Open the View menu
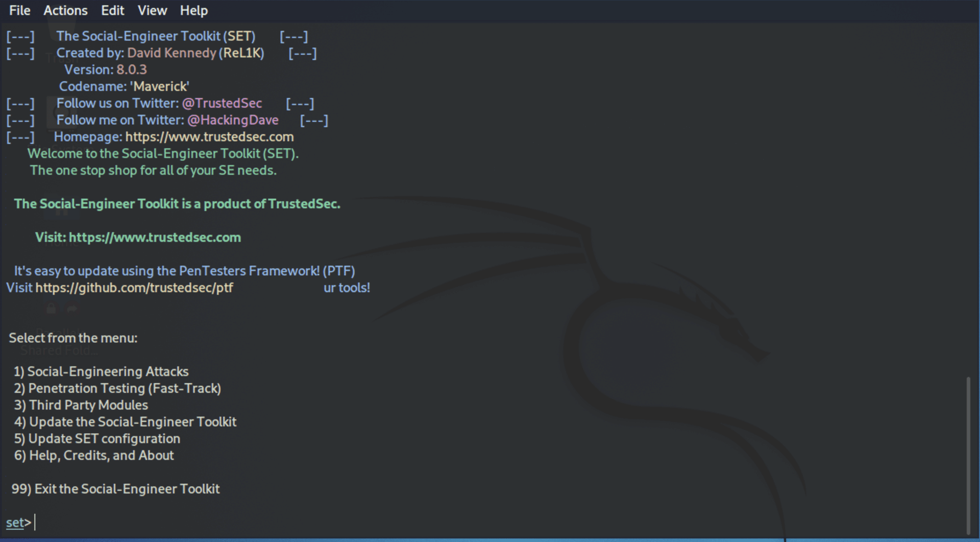 tap(152, 11)
